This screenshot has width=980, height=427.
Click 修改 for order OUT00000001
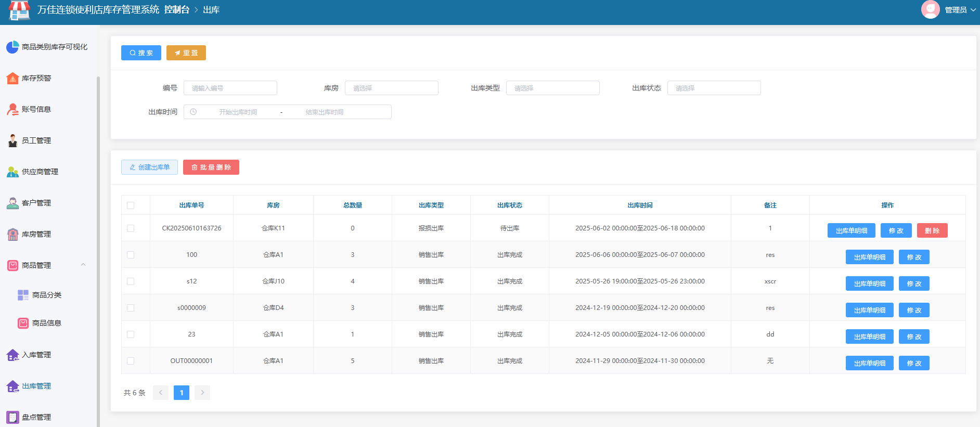coord(914,363)
